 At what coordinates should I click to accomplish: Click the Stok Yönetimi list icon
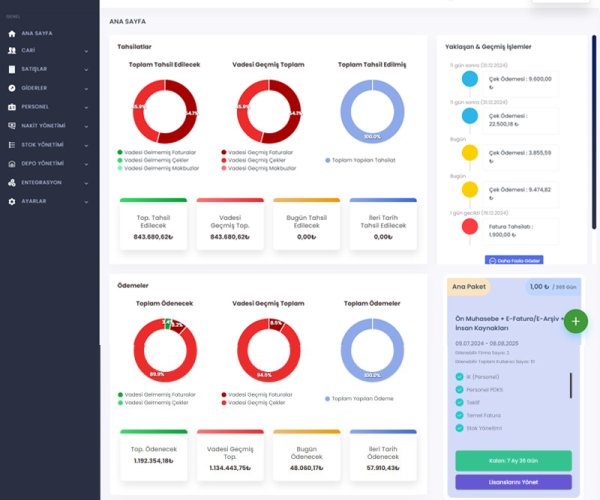point(12,145)
